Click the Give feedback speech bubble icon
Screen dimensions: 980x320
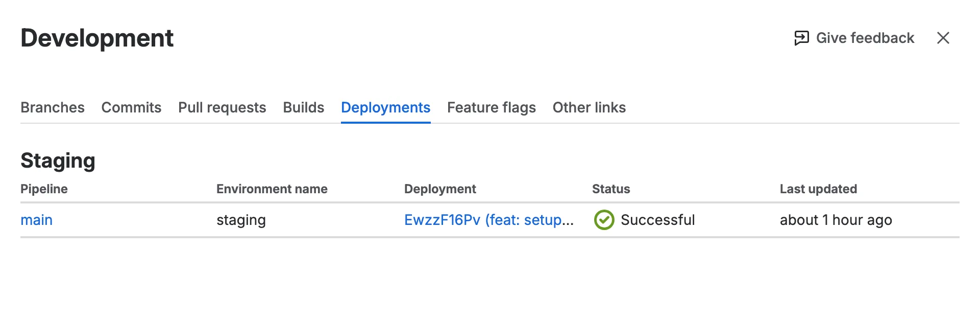[x=802, y=37]
